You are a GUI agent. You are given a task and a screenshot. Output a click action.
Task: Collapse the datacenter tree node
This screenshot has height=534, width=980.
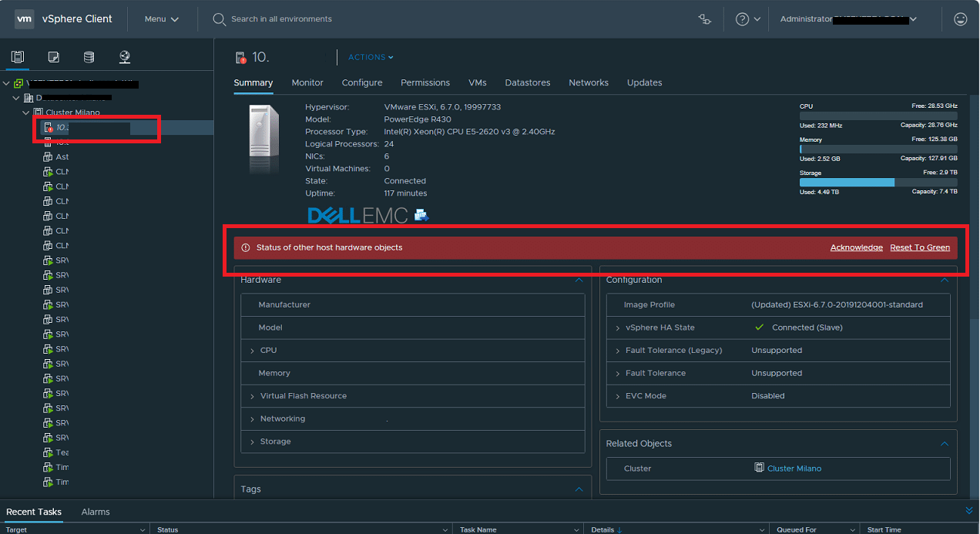(x=16, y=98)
